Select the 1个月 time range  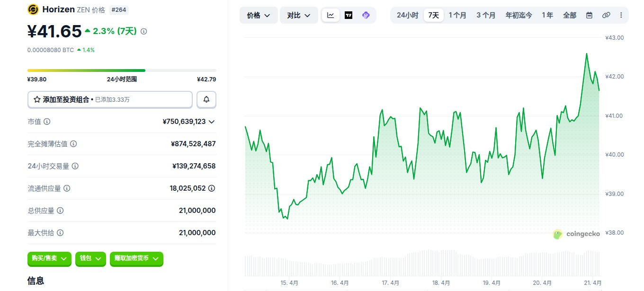point(457,15)
